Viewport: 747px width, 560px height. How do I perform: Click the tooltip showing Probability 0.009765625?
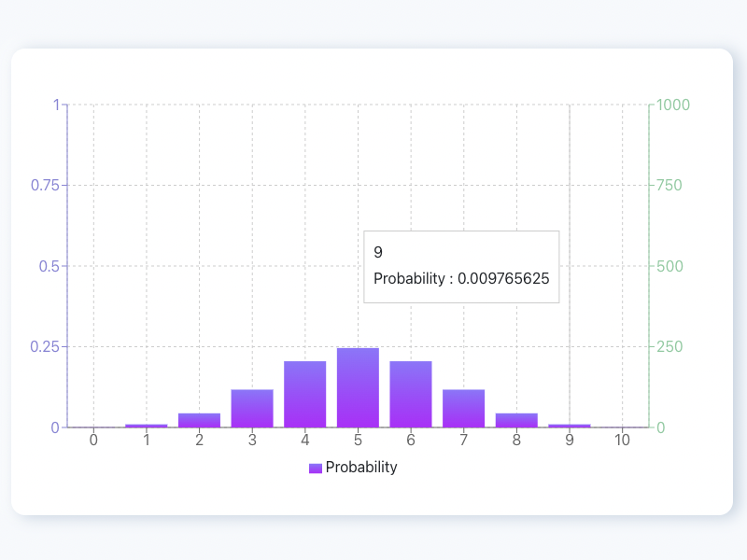(461, 267)
